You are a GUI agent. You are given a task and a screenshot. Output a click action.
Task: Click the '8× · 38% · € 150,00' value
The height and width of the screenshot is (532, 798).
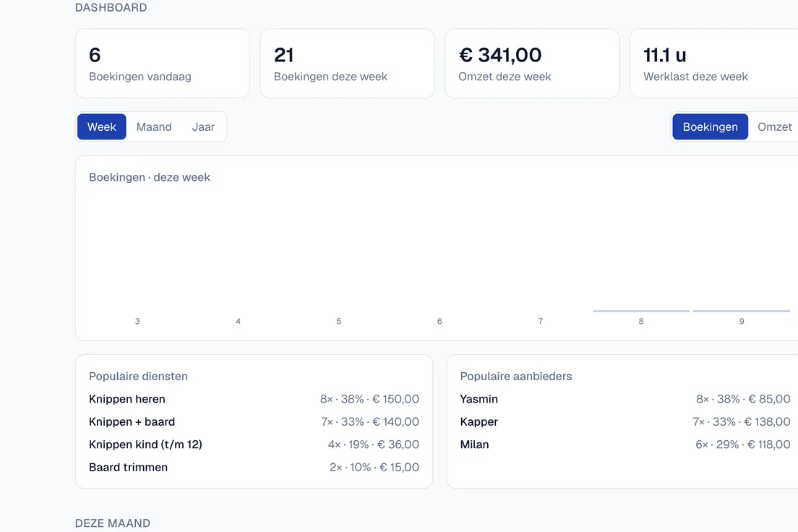[x=369, y=399]
